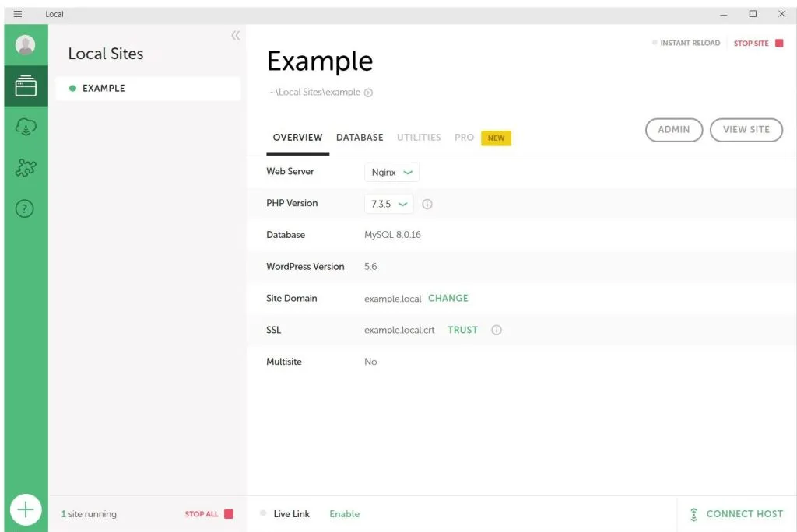Collapse the Local Sites sidebar panel
Image resolution: width=797 pixels, height=532 pixels.
coord(235,36)
